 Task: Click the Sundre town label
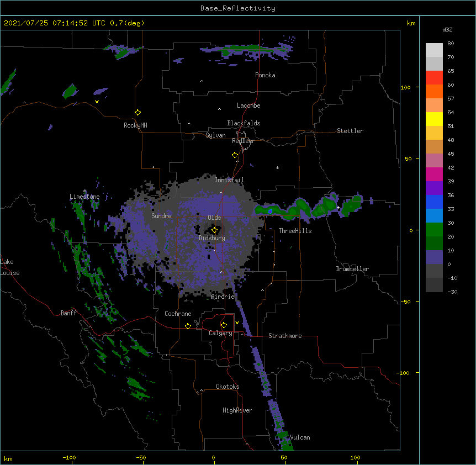pos(161,216)
